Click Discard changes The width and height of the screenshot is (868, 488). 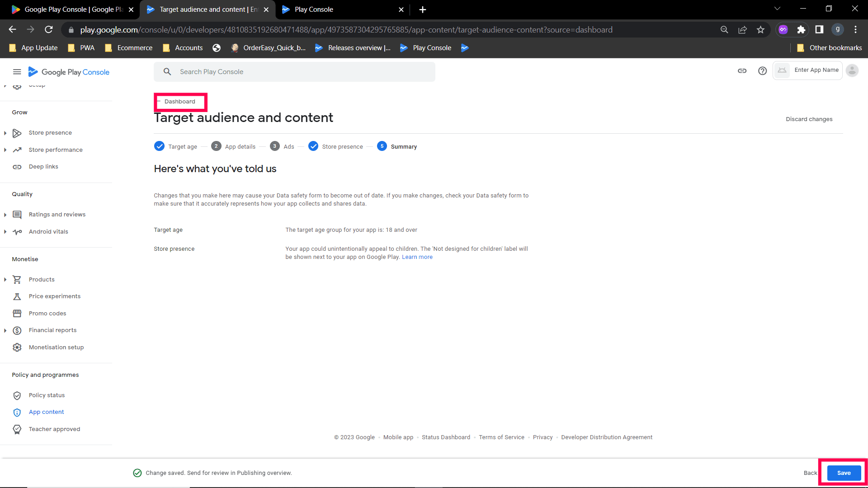(809, 119)
